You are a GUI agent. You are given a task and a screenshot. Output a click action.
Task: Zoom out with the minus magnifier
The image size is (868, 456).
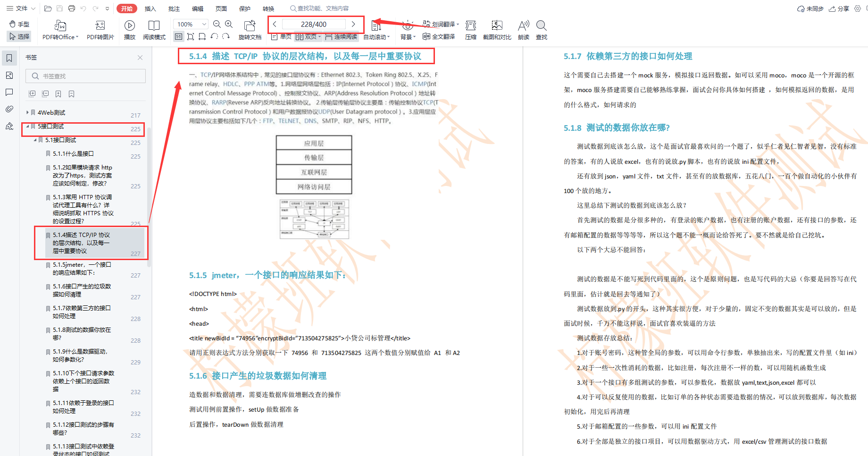pos(217,24)
